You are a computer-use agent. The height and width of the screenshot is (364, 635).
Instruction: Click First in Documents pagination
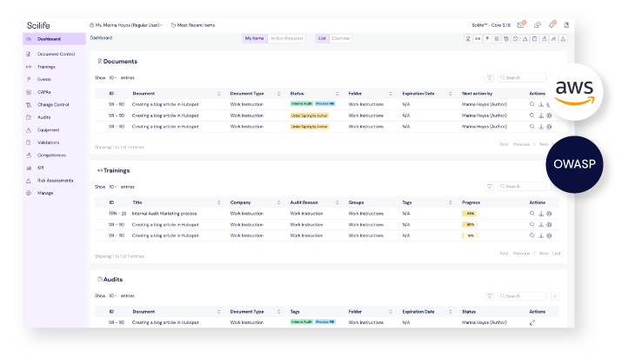coord(504,144)
